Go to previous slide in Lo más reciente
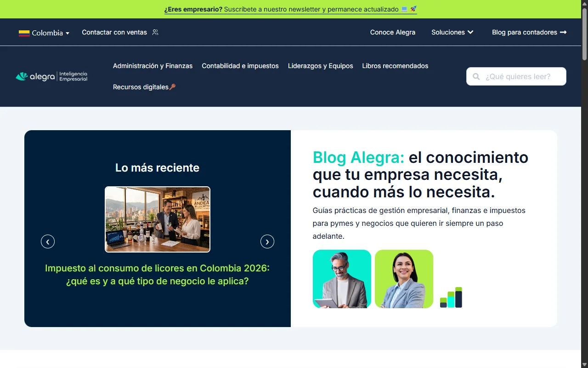This screenshot has height=368, width=588. (x=48, y=241)
